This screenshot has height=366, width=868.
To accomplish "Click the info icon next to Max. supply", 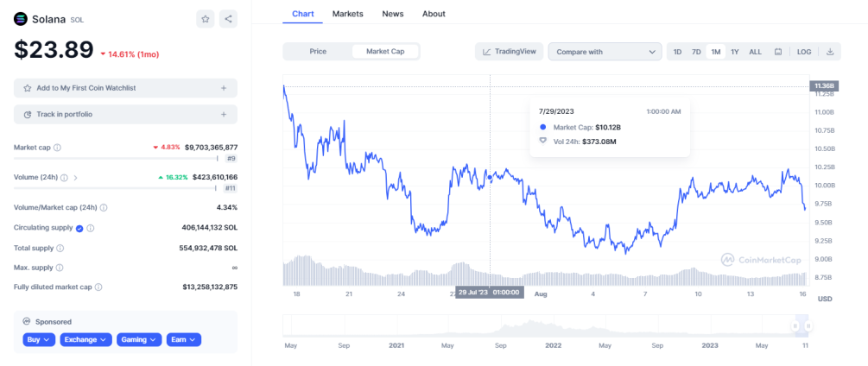I will coord(60,268).
